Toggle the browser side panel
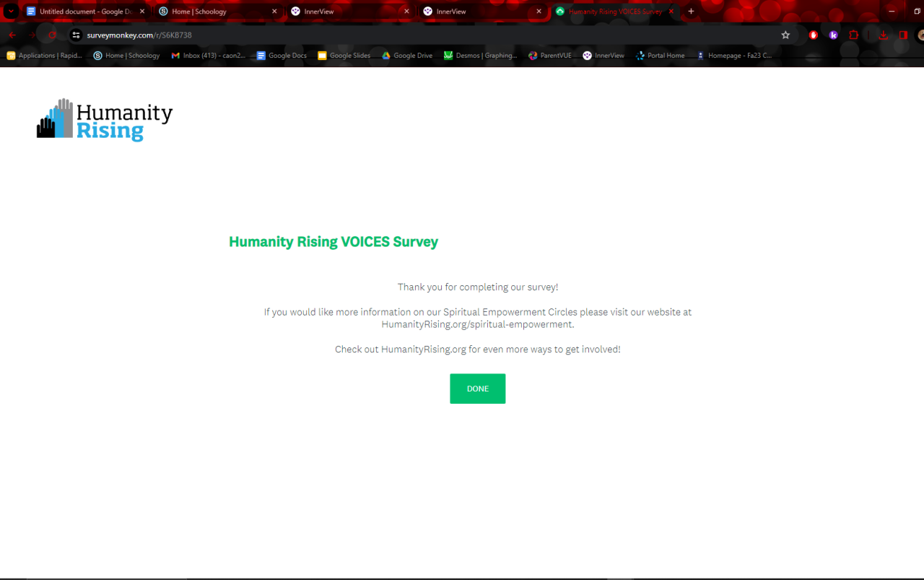 [x=903, y=35]
